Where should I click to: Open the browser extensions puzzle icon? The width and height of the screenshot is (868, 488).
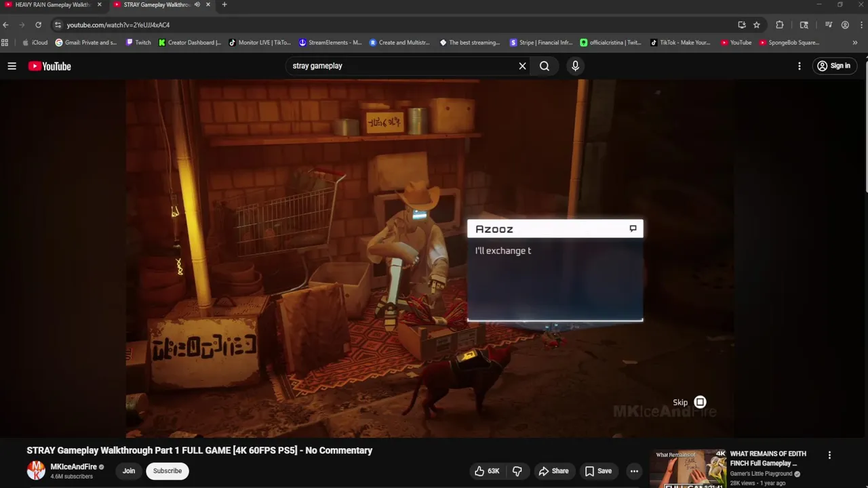[x=780, y=25]
